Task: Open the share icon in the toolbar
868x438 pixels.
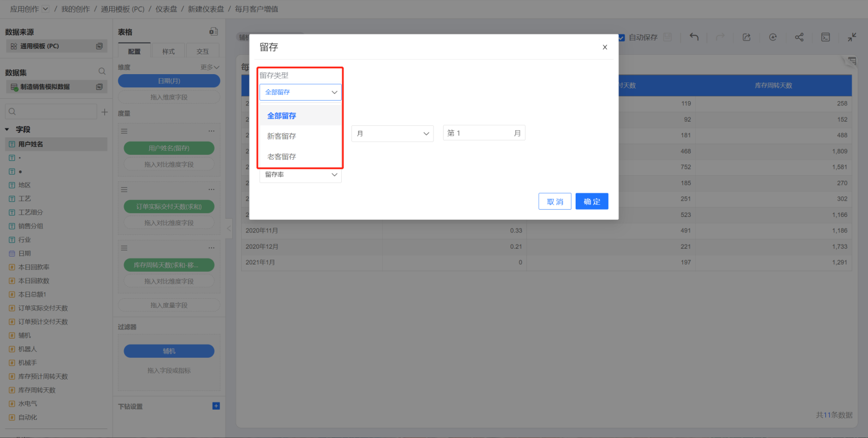Action: click(799, 37)
